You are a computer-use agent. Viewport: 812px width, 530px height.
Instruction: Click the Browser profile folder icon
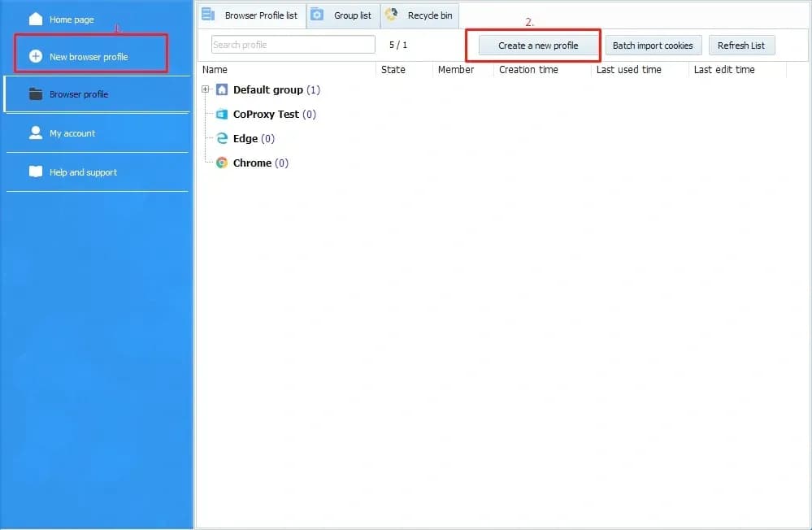[x=33, y=93]
